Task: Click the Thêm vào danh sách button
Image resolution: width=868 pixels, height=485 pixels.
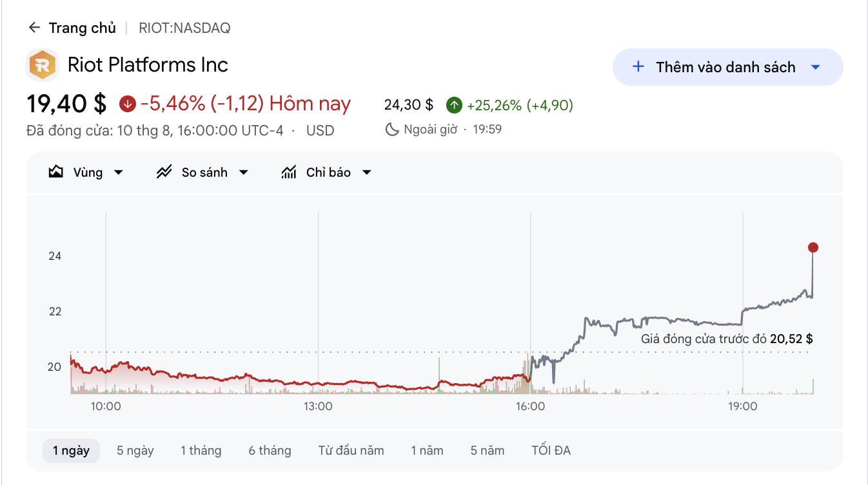Action: click(727, 67)
